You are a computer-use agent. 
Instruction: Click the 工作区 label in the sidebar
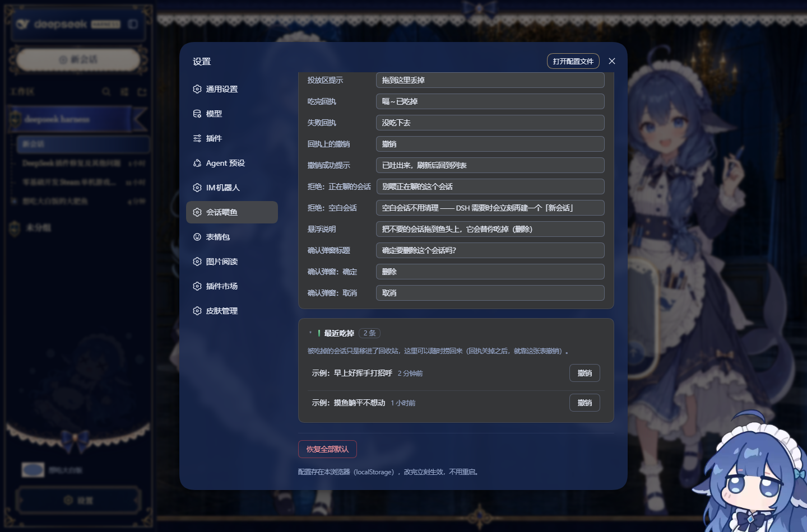pyautogui.click(x=22, y=91)
